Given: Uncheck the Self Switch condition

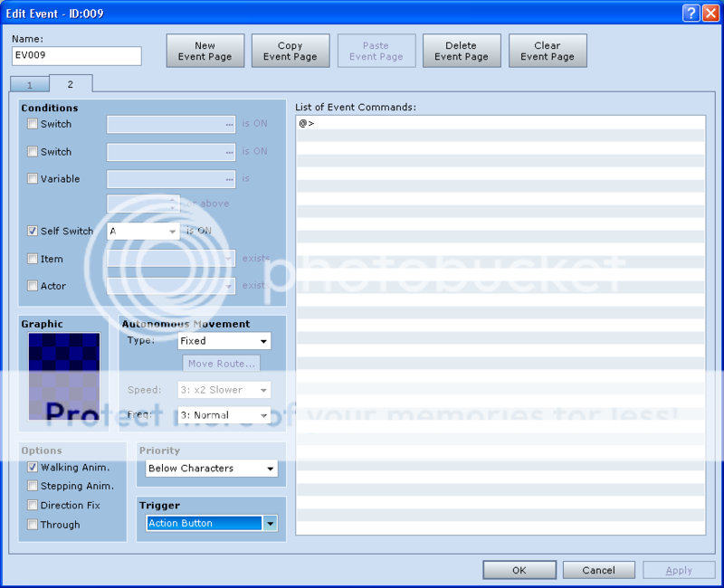Looking at the screenshot, I should [33, 232].
